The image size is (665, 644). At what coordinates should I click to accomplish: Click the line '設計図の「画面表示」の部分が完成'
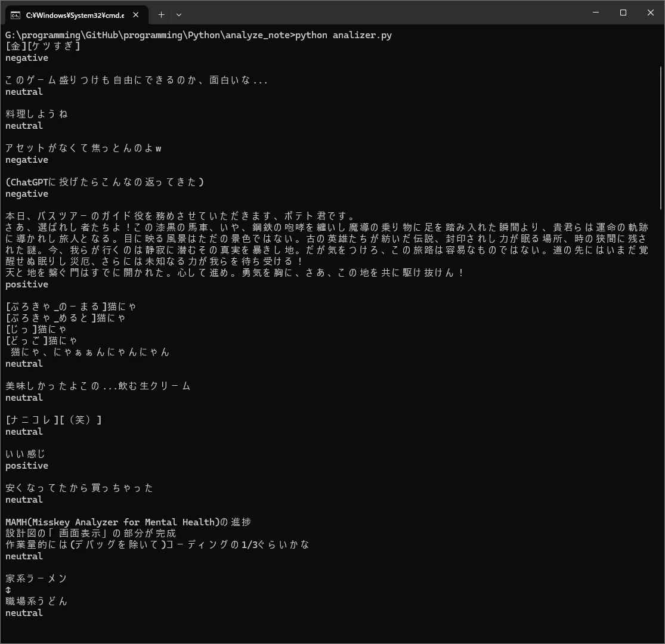point(91,533)
